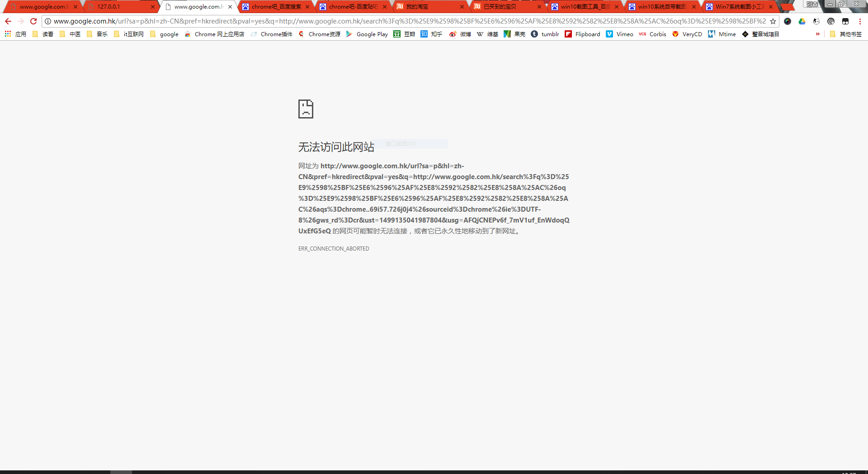Image resolution: width=868 pixels, height=474 pixels.
Task: Open the 中医 bookmark folder
Action: click(70, 34)
